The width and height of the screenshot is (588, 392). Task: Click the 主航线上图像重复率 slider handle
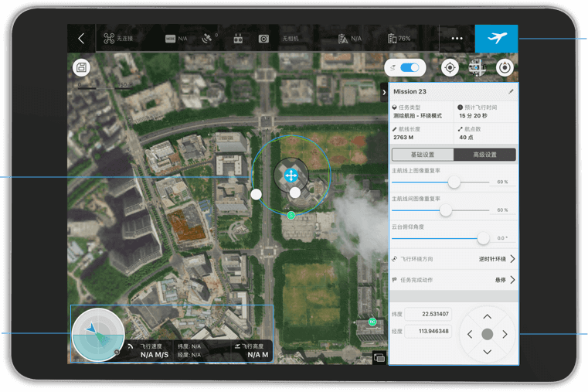coord(454,182)
